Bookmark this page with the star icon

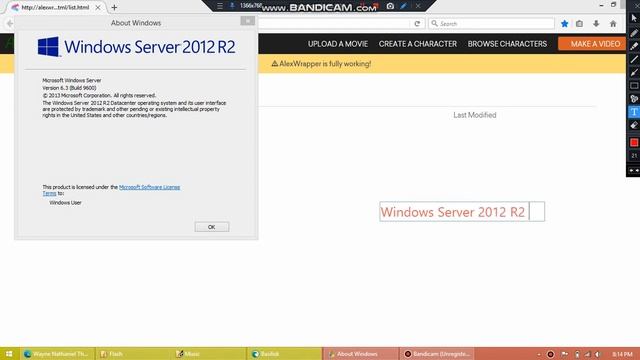(564, 24)
